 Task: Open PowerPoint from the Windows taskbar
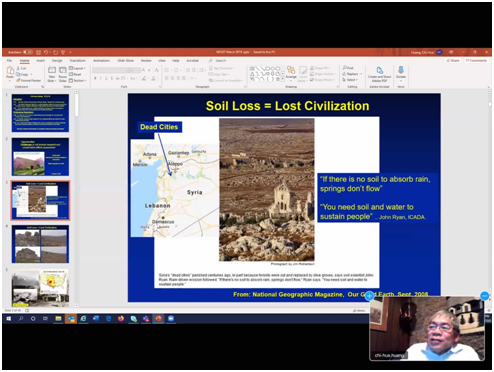[x=159, y=319]
